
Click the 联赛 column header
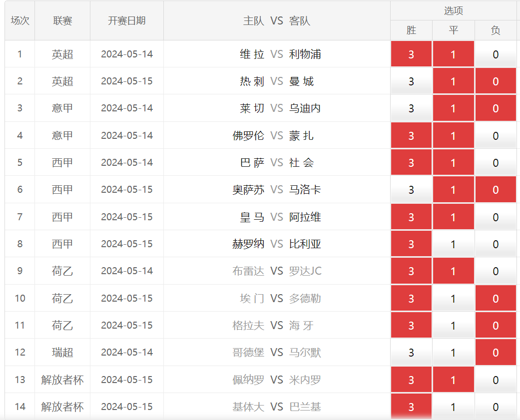tap(62, 20)
